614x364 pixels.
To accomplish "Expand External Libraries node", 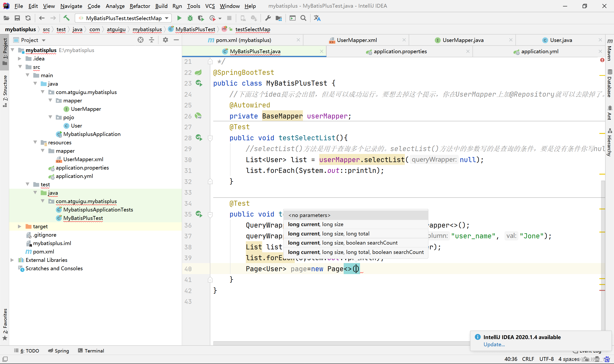I will point(12,260).
